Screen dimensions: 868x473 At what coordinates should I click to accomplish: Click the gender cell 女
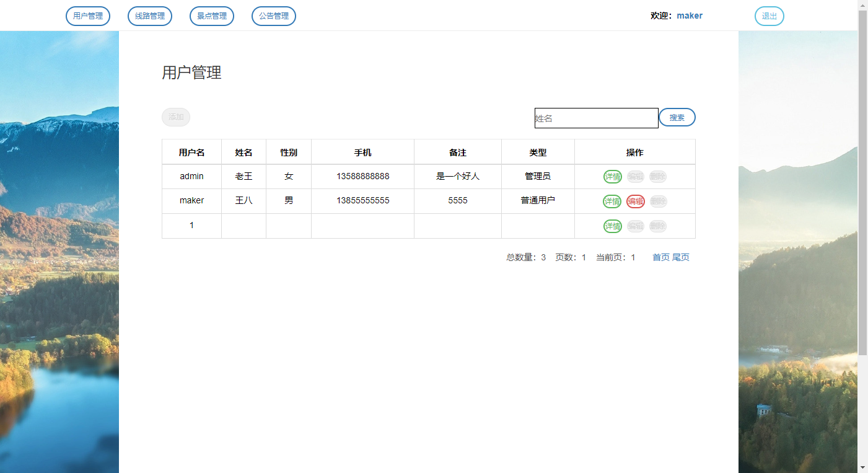click(x=289, y=176)
